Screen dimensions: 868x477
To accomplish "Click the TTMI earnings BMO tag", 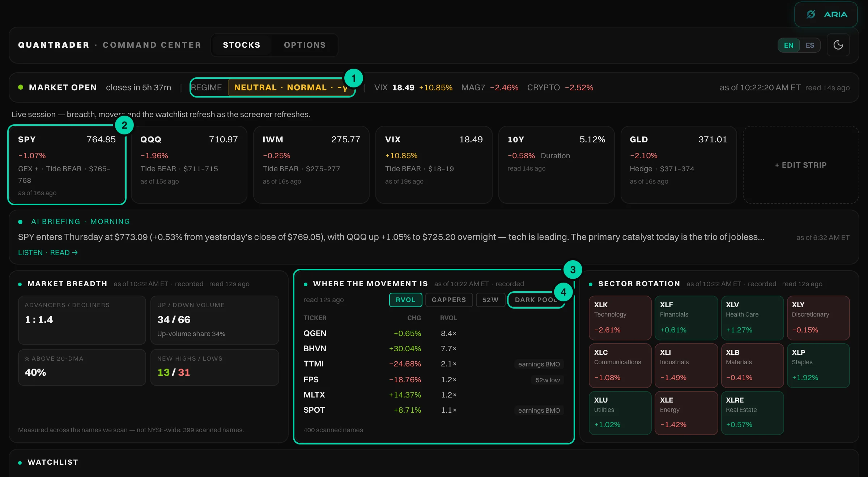I will point(539,364).
